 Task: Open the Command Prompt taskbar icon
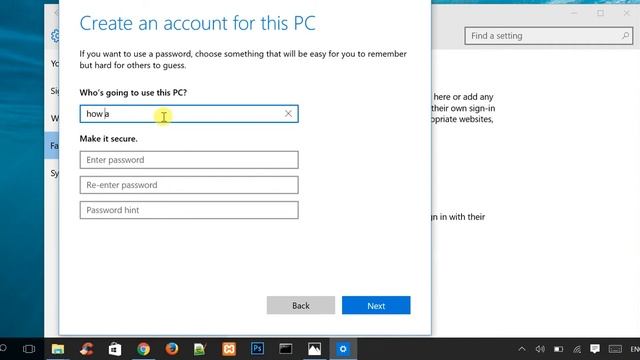(x=286, y=349)
